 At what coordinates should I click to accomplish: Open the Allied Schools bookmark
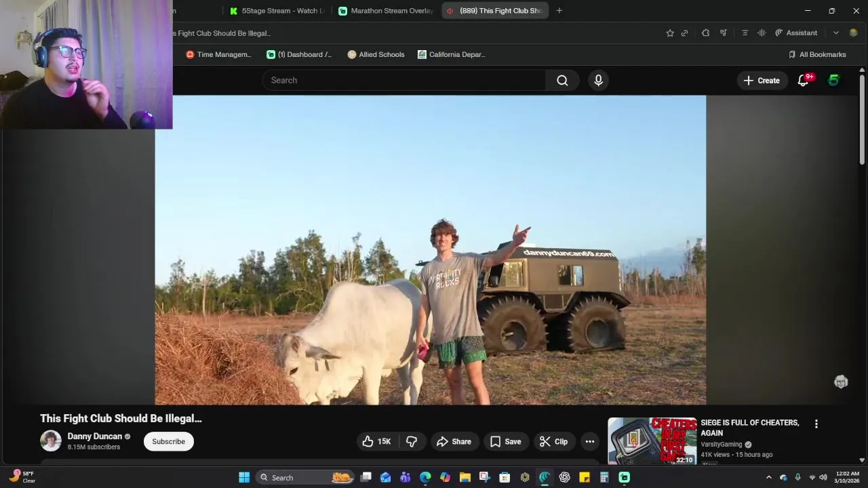point(376,54)
